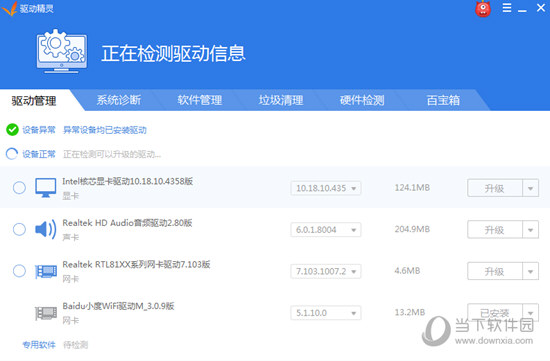The height and width of the screenshot is (361, 550).
Task: Open version dropdown showing 7.103.1007.2
Action: 326,271
